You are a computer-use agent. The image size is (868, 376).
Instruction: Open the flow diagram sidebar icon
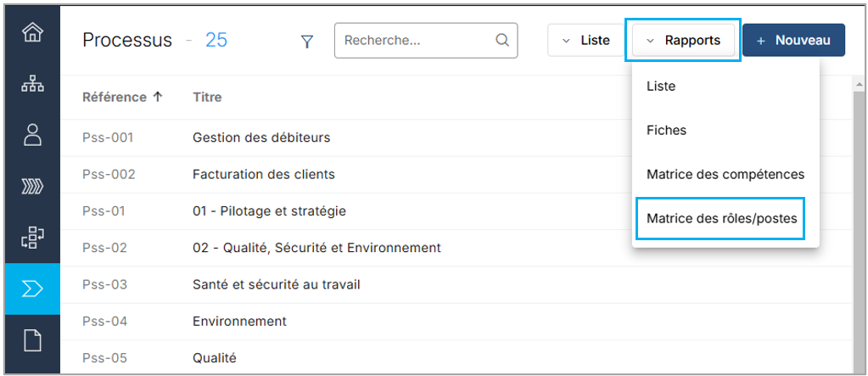click(x=32, y=238)
